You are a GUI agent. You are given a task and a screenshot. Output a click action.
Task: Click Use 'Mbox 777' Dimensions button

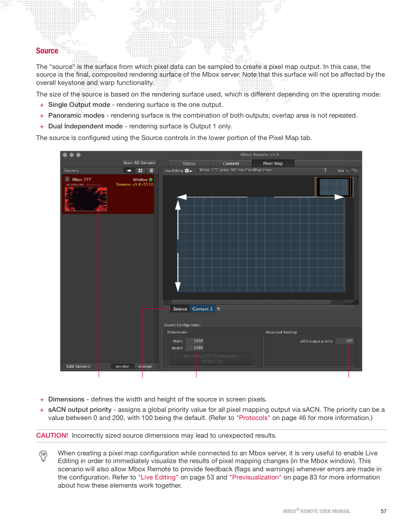211,359
